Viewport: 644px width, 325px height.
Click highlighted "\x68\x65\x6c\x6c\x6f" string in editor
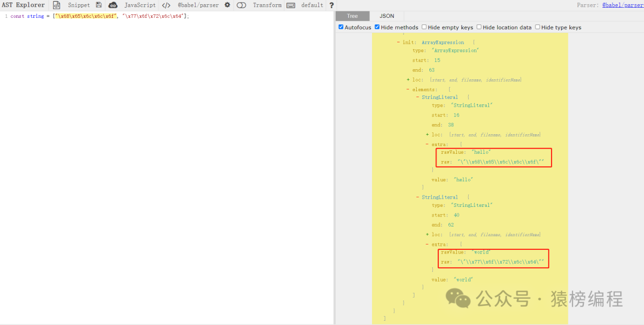(86, 17)
